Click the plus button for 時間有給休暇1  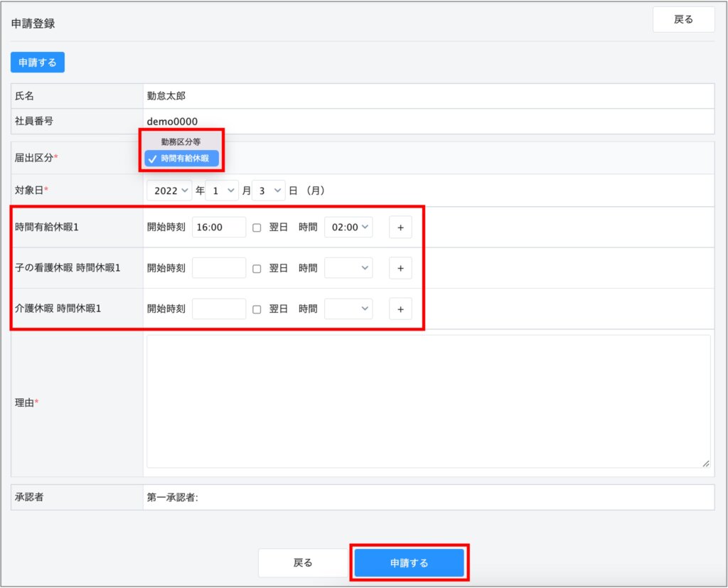tap(400, 228)
